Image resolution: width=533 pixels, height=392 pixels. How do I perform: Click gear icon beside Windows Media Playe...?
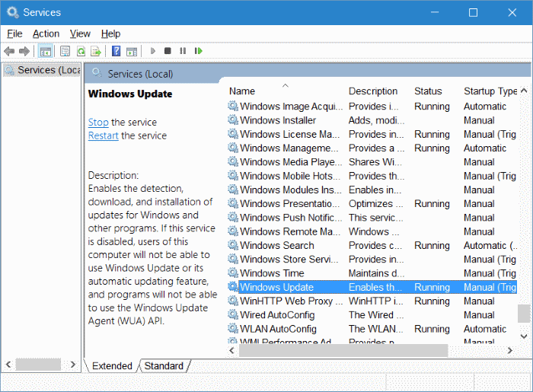(233, 161)
